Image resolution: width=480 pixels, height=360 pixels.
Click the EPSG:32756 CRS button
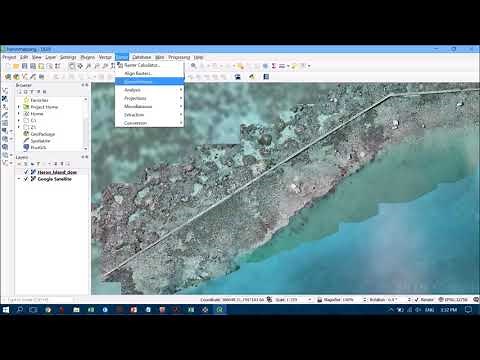coord(453,300)
